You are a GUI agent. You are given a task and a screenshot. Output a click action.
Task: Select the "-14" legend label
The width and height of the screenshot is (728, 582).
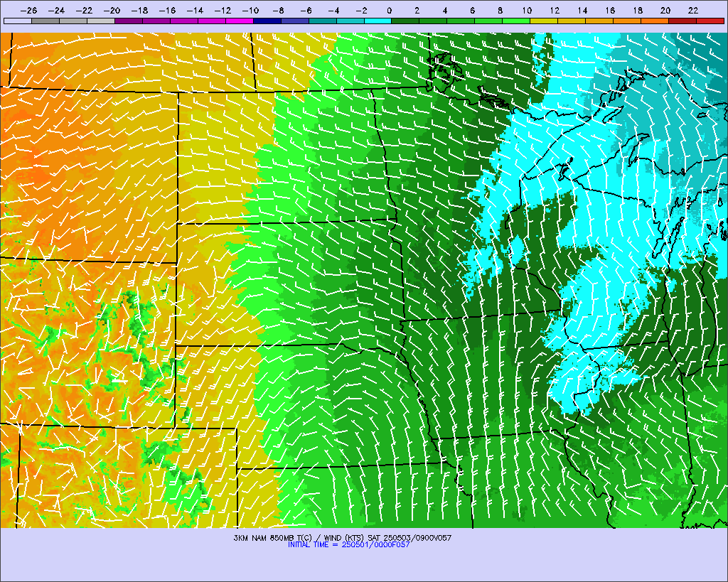pos(195,11)
